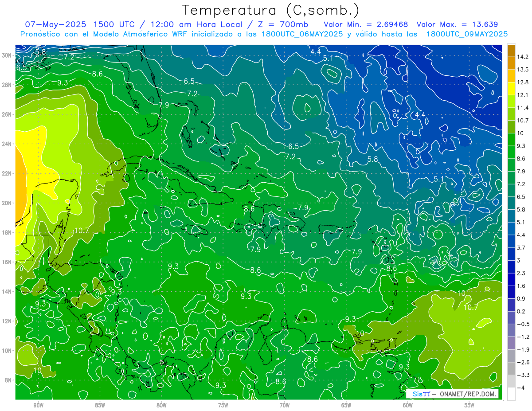Click the 65W longitude axis label
The width and height of the screenshot is (532, 411).
click(346, 406)
